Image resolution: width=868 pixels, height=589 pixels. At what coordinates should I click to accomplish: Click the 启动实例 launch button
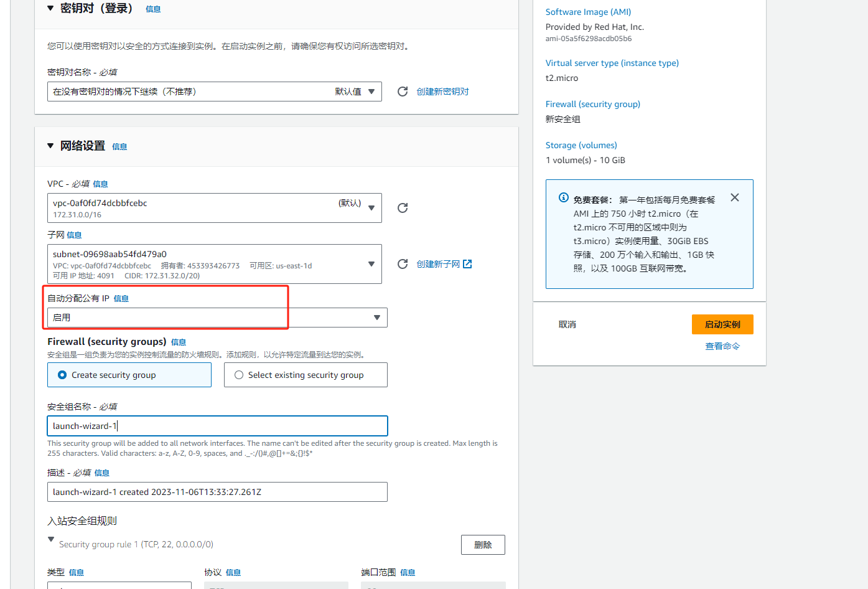click(722, 324)
